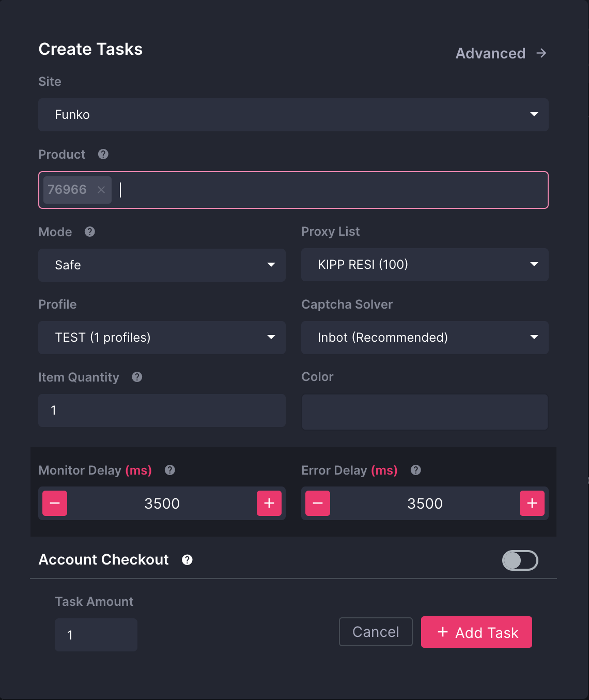
Task: Open the Proxy List dropdown
Action: 424,265
